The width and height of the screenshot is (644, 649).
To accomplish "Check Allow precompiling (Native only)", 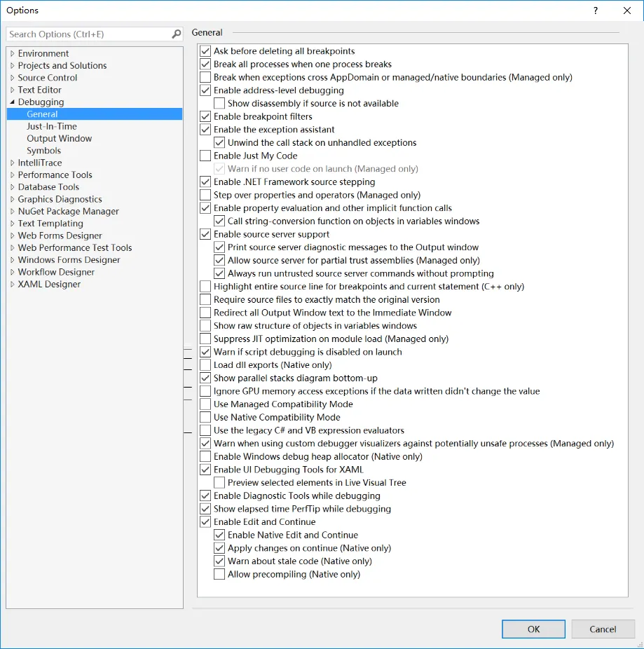I will [x=219, y=574].
